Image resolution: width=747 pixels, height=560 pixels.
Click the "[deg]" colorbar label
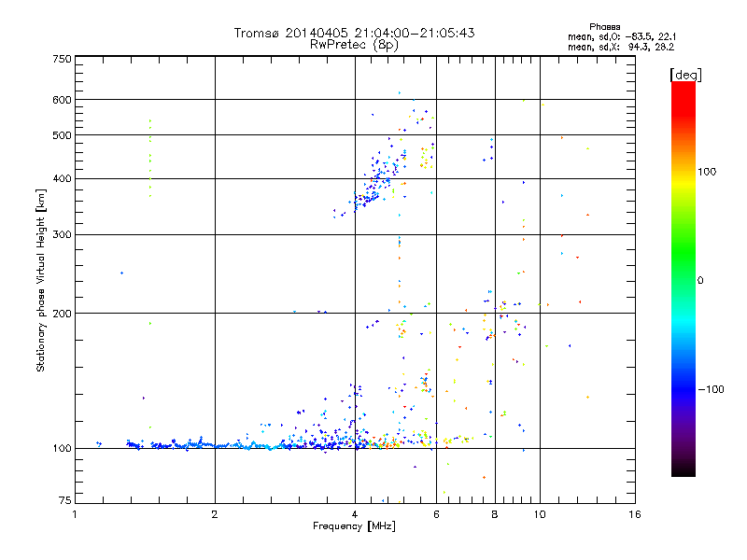click(x=685, y=75)
